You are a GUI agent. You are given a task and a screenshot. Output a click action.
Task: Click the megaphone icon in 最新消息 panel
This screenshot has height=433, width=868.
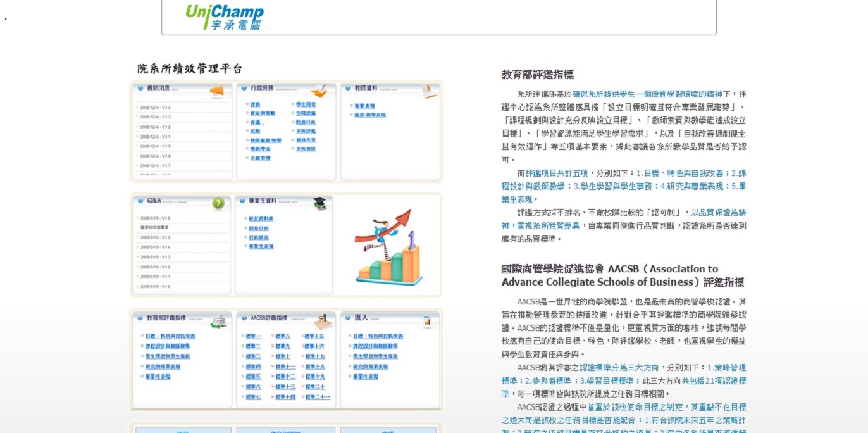click(x=216, y=91)
